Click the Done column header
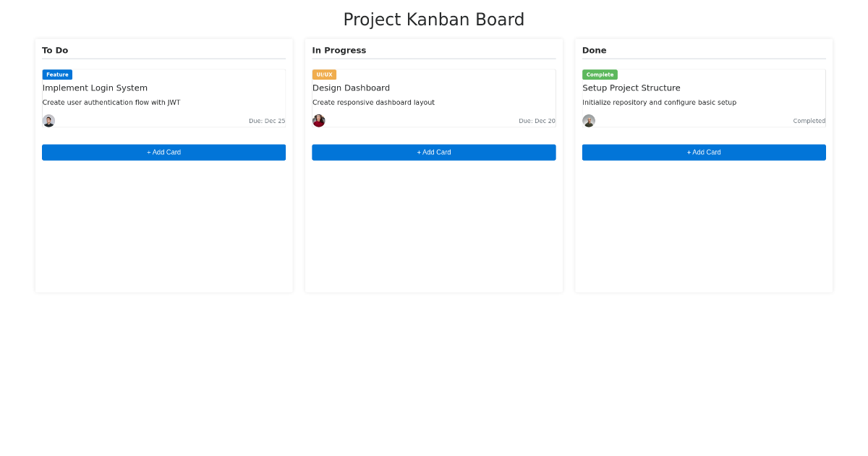868x456 pixels. (x=594, y=50)
